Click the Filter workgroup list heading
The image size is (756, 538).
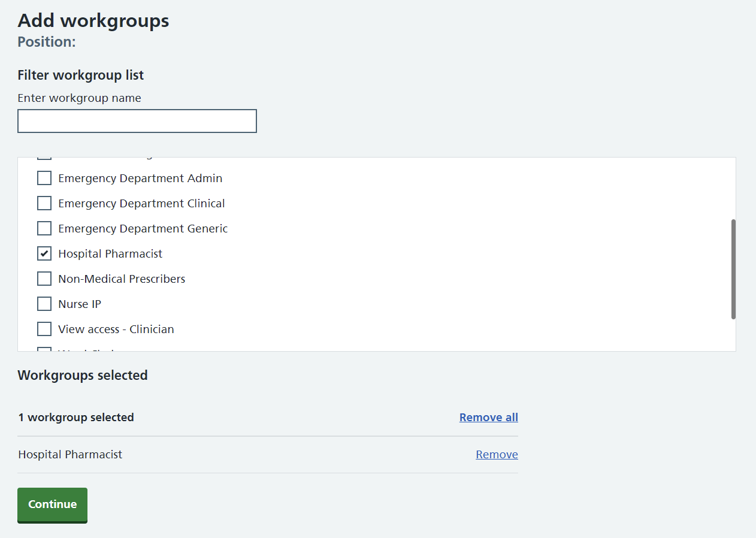[81, 75]
